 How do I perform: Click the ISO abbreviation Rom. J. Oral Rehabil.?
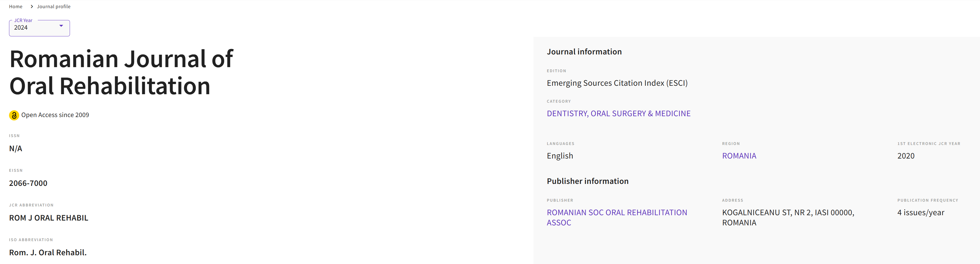[48, 253]
